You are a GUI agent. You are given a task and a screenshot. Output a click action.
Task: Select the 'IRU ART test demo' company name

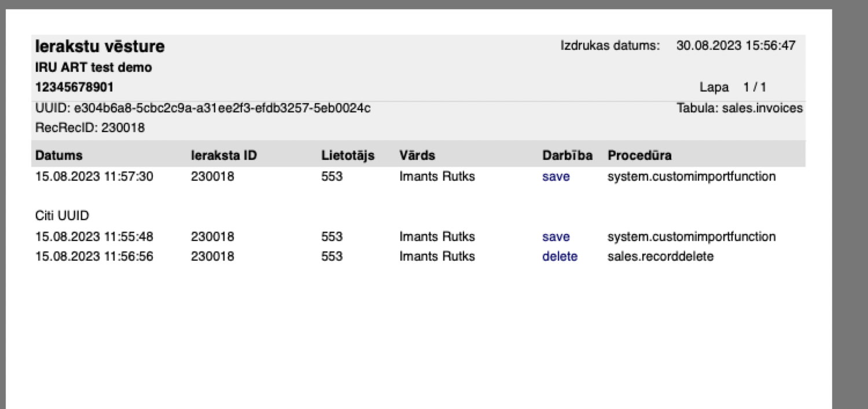click(x=94, y=67)
